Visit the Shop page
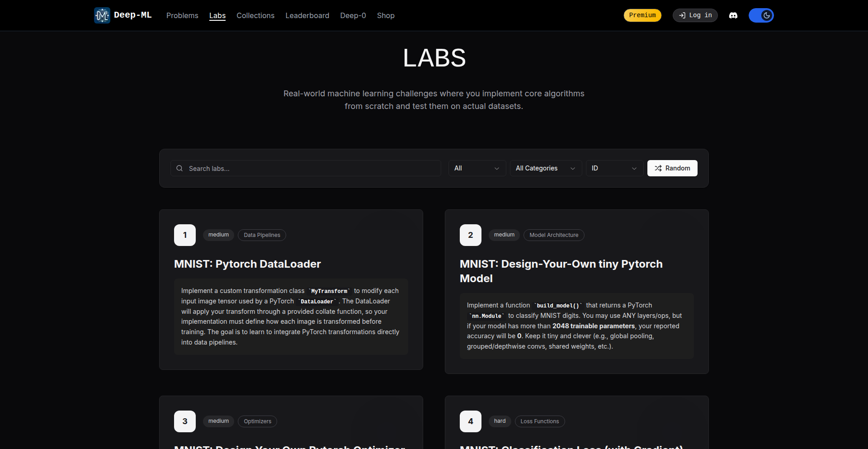 click(386, 15)
